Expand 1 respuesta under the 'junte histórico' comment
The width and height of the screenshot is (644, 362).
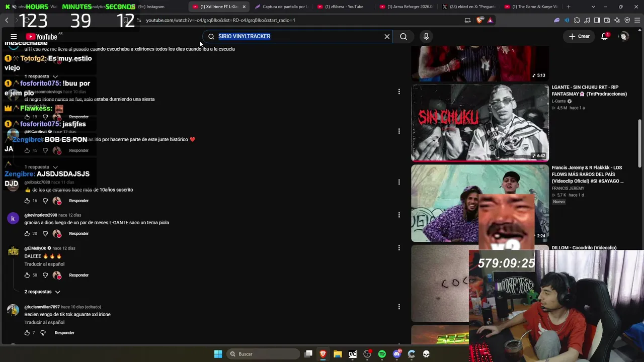[41, 167]
